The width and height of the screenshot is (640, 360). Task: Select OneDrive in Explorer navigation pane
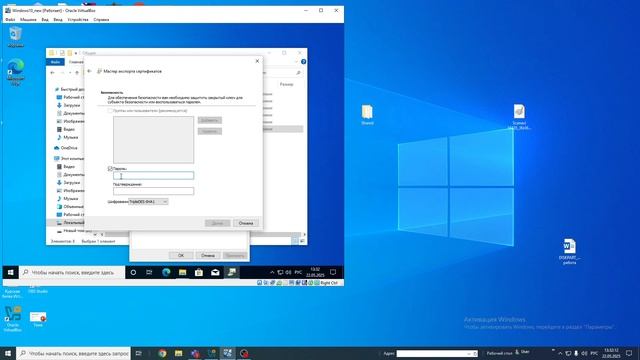[69, 148]
